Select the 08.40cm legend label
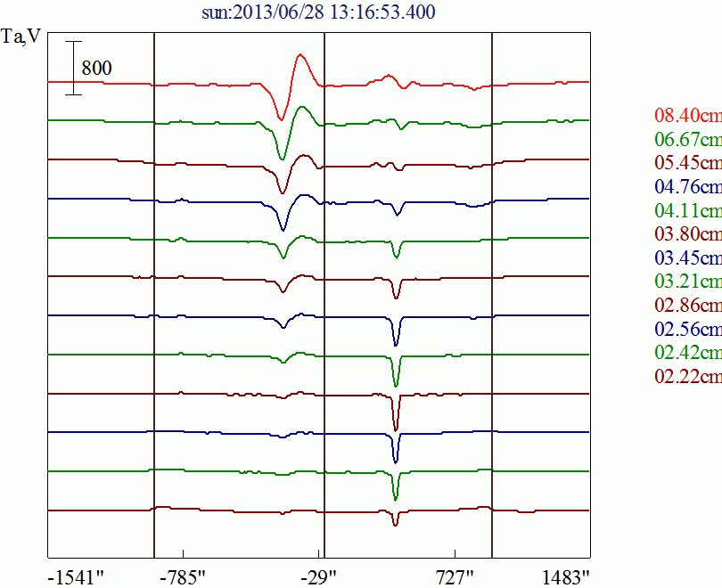Screen dimensions: 722x588 coord(688,115)
